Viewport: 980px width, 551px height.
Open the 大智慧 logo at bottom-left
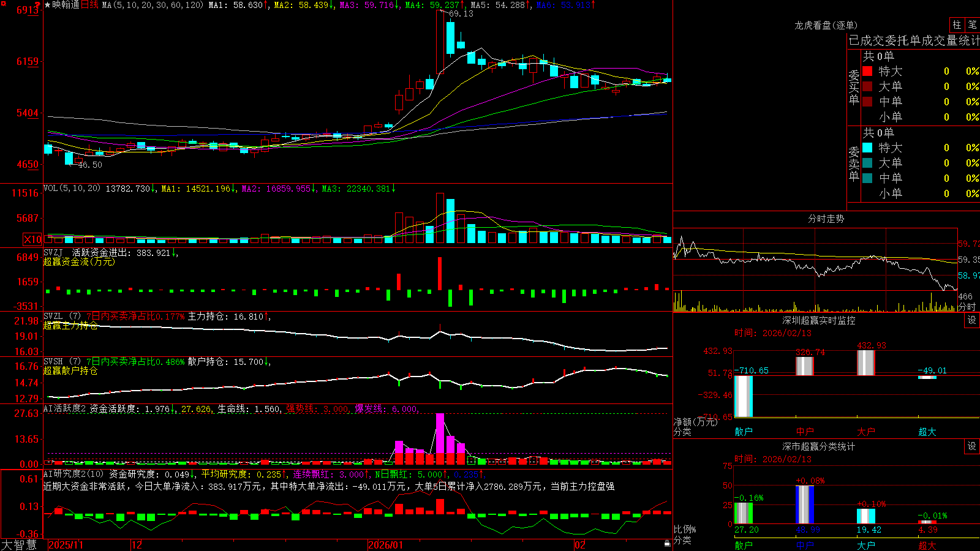click(19, 545)
